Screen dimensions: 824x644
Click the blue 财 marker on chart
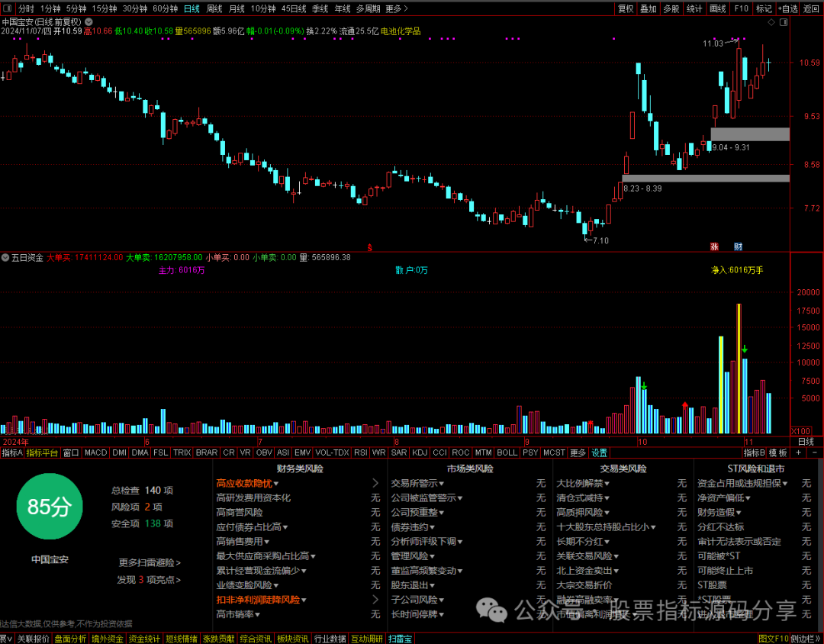[x=738, y=246]
